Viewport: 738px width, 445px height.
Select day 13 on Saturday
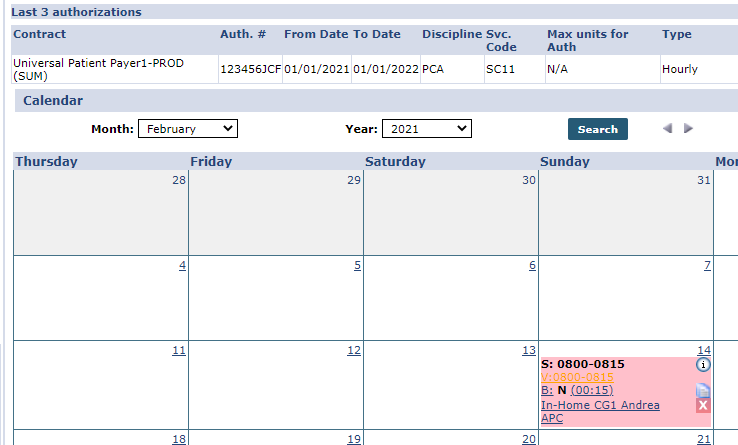pos(529,350)
